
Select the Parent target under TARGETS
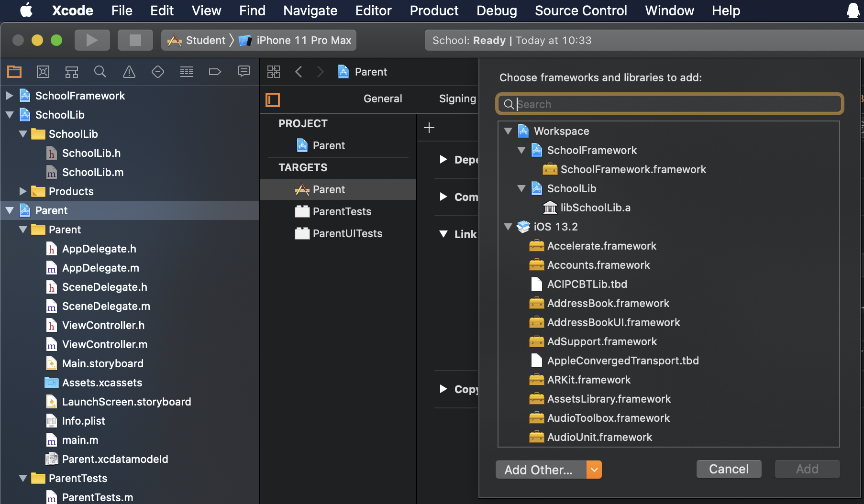[x=338, y=189]
